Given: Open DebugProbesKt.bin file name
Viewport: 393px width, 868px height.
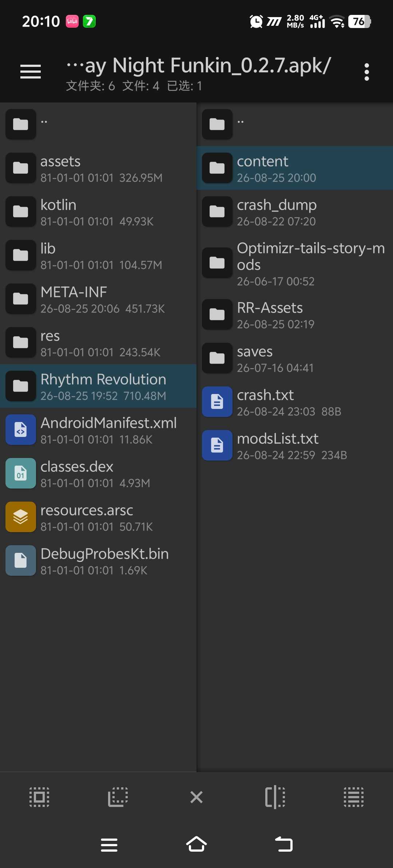Looking at the screenshot, I should tap(104, 554).
